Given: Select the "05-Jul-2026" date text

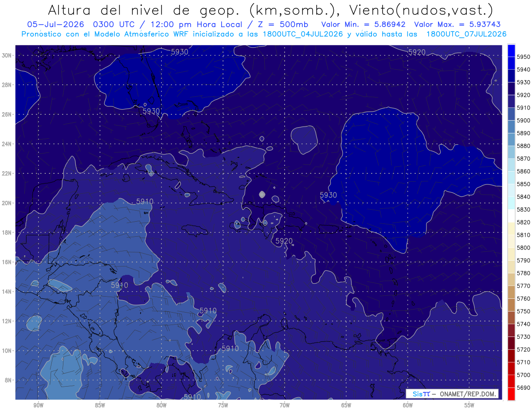Looking at the screenshot, I should pos(56,24).
